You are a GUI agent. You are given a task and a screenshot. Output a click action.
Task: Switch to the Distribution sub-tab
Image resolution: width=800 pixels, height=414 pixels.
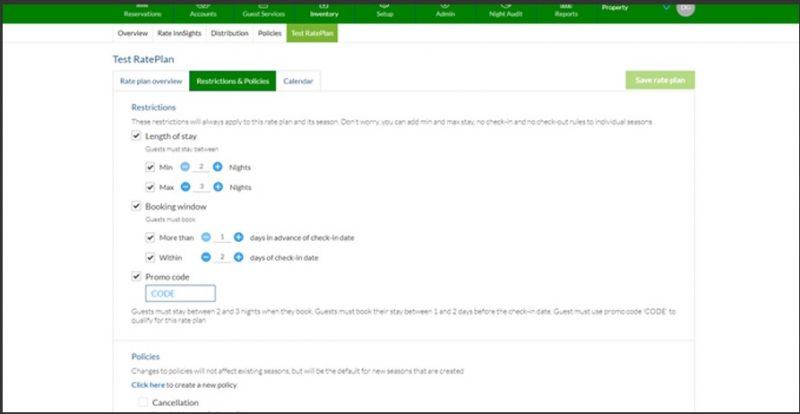pos(230,33)
